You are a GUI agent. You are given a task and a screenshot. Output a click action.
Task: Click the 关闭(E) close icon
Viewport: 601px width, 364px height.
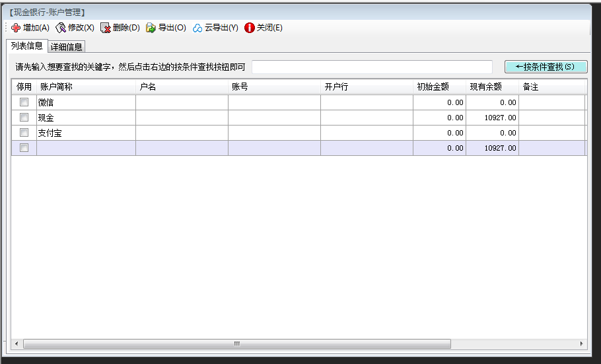pyautogui.click(x=250, y=28)
